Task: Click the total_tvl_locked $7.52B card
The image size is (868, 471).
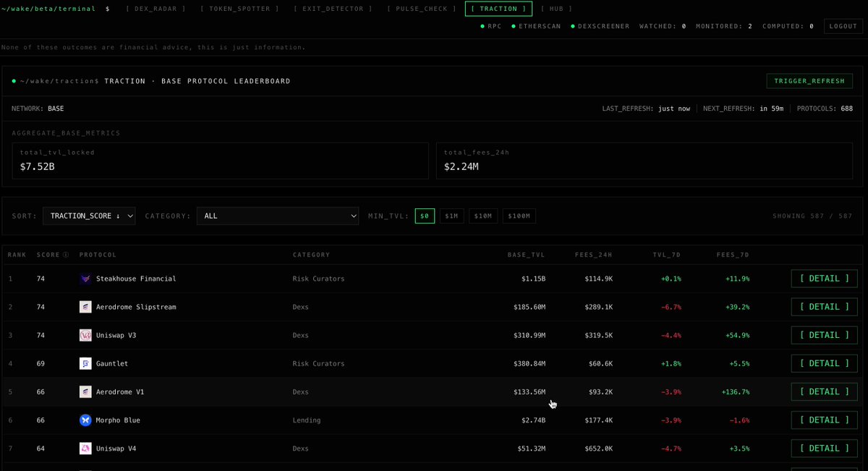Action: (220, 161)
